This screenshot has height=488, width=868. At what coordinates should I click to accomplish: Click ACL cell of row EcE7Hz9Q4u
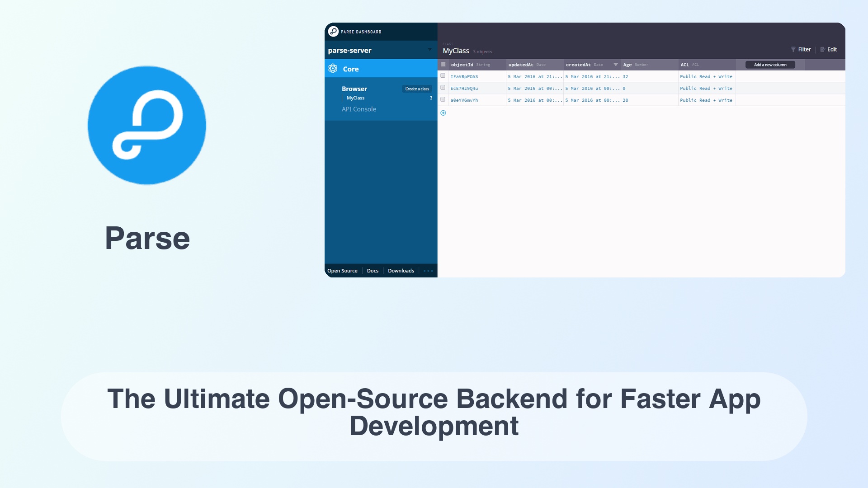click(x=707, y=88)
